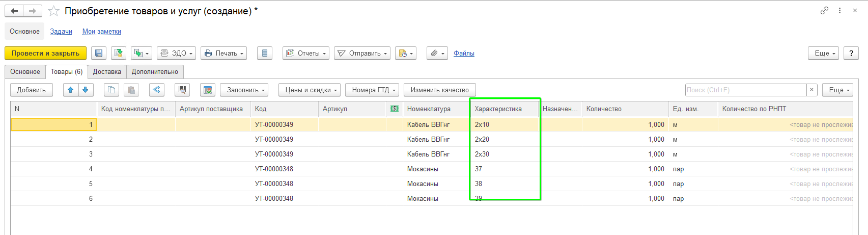This screenshot has height=235, width=868.
Task: Expand the Номера ГТД dropdown
Action: (372, 90)
